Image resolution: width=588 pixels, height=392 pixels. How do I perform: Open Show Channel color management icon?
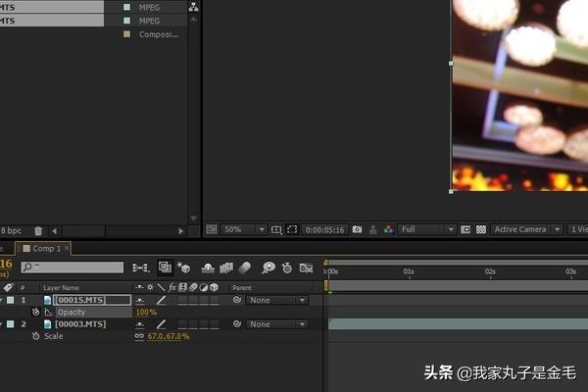pyautogui.click(x=388, y=229)
